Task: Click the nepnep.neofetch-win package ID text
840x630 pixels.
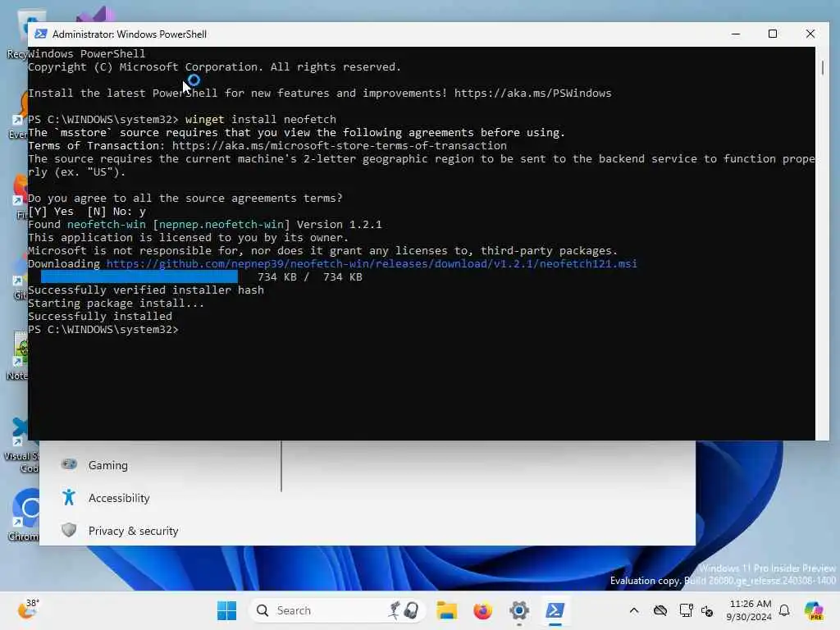Action: pos(221,225)
